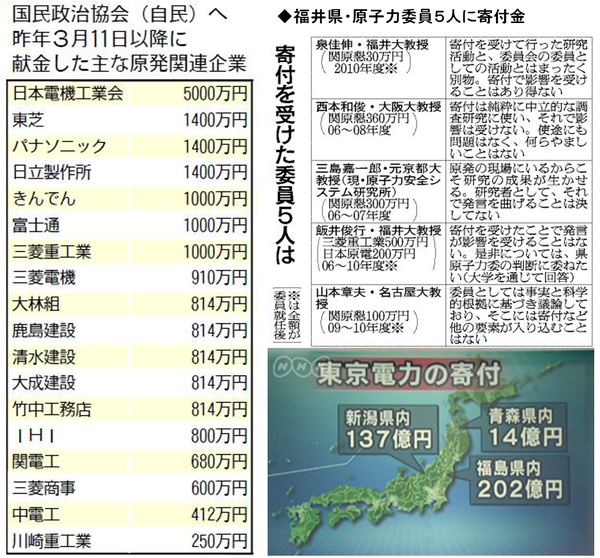Click the 新潟県内 label
600x558 pixels.
(377, 418)
